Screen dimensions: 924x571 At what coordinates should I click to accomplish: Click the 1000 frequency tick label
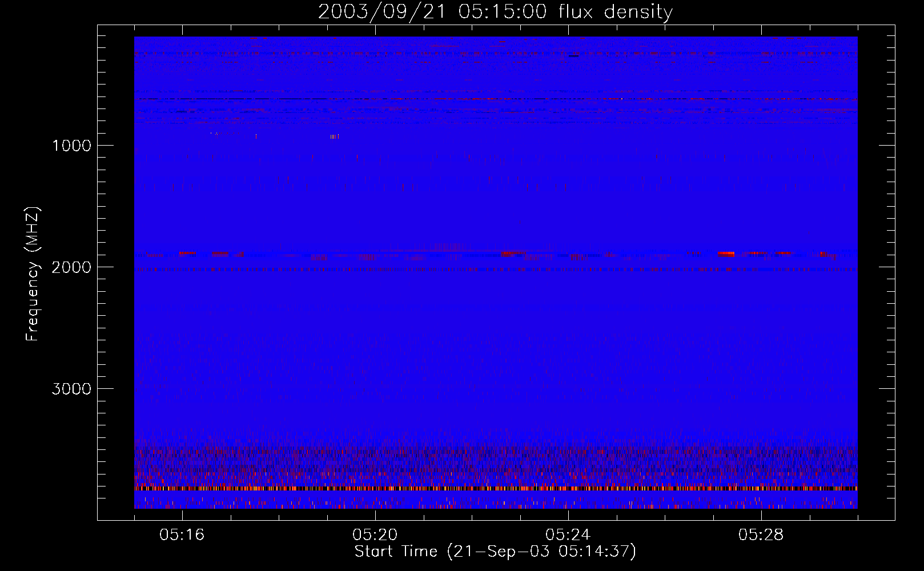click(x=71, y=146)
